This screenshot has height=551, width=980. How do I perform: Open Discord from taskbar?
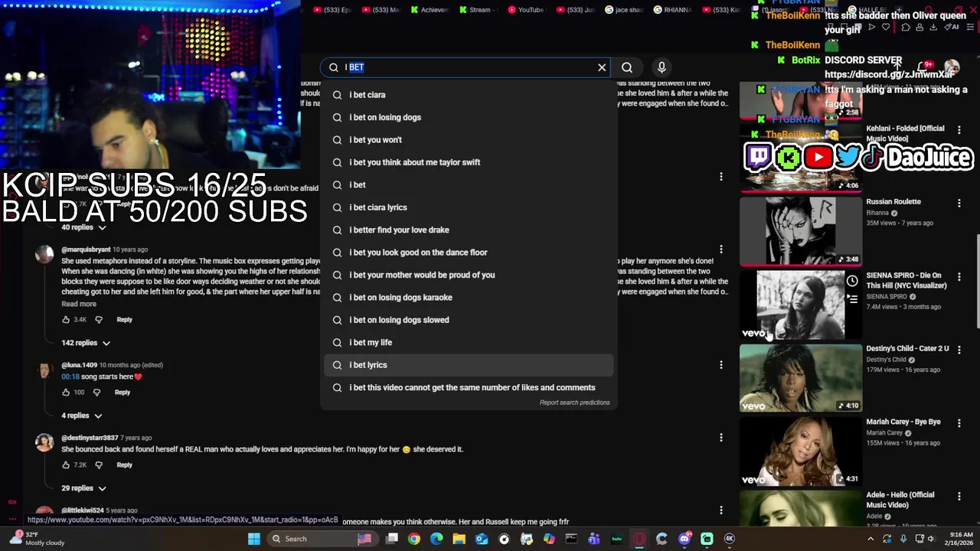[x=684, y=539]
